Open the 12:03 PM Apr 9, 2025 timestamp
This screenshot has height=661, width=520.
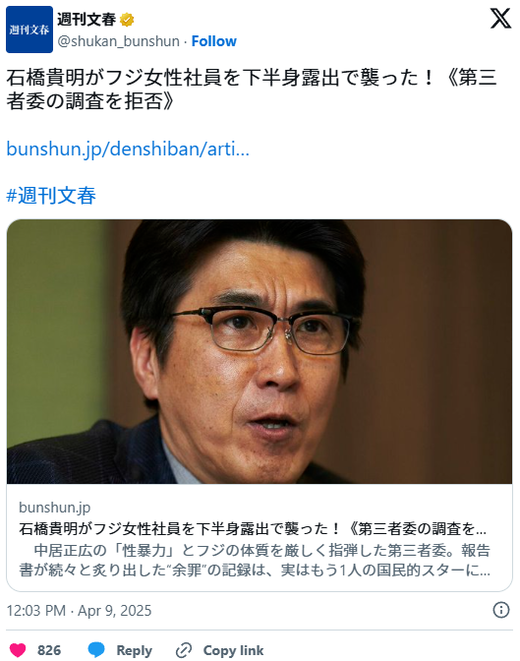(x=79, y=610)
